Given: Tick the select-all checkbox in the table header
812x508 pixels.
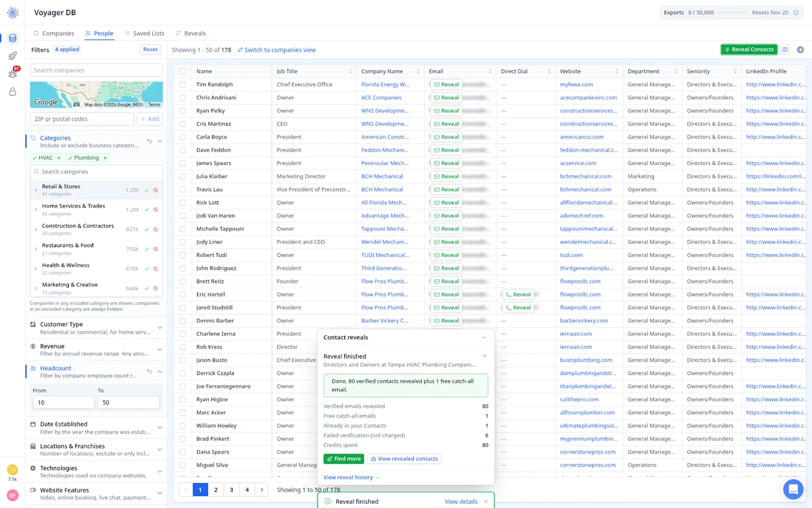Looking at the screenshot, I should pyautogui.click(x=182, y=71).
